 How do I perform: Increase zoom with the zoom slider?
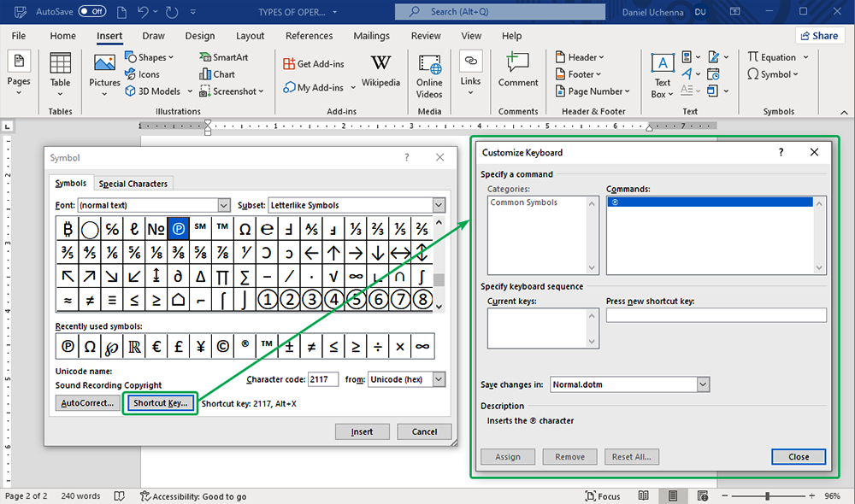(x=811, y=495)
